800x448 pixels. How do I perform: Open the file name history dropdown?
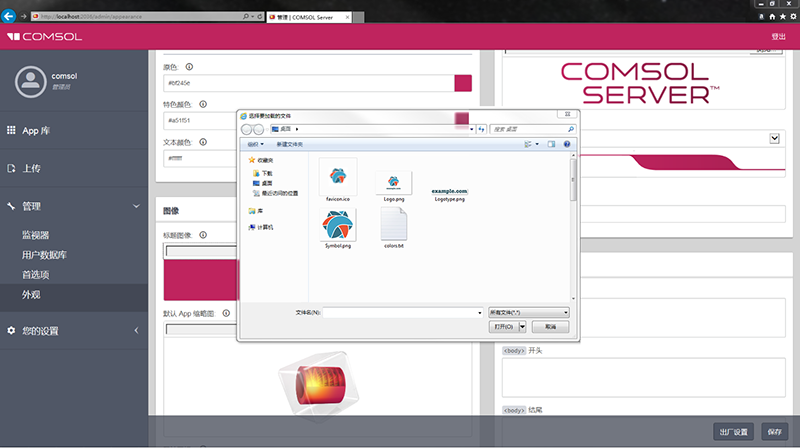click(x=479, y=312)
